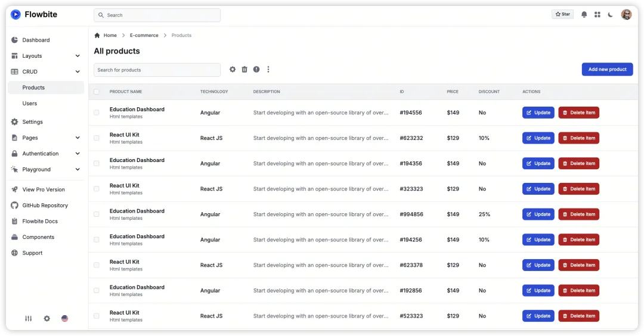Click the user avatar in top bar
Viewport: 644px width, 336px height.
(x=626, y=15)
